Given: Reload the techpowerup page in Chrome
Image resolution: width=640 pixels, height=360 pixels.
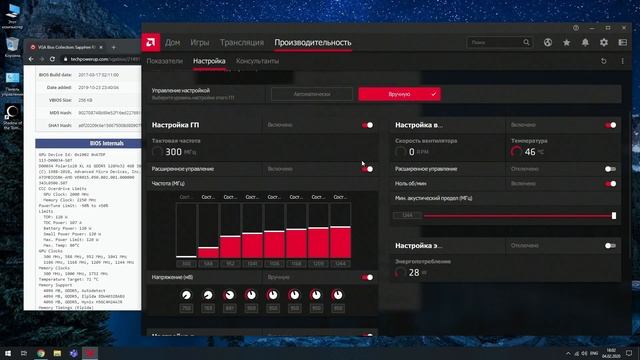Looking at the screenshot, I should [52, 59].
